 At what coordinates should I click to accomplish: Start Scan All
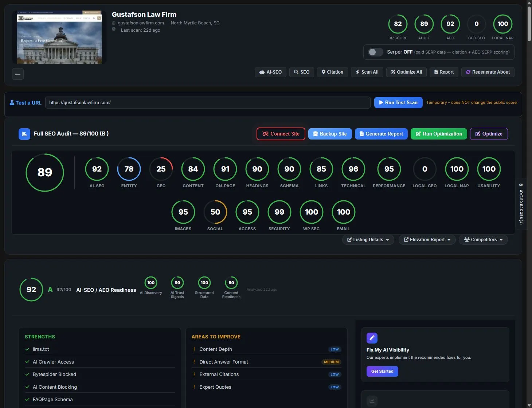(x=367, y=72)
